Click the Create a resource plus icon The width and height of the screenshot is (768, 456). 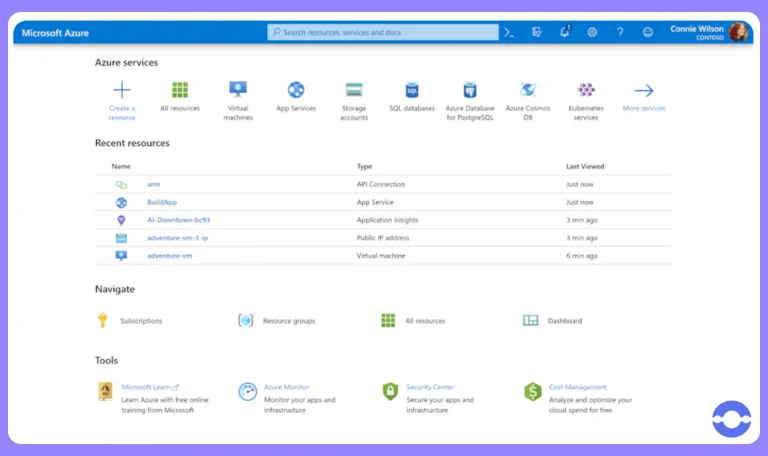(122, 90)
